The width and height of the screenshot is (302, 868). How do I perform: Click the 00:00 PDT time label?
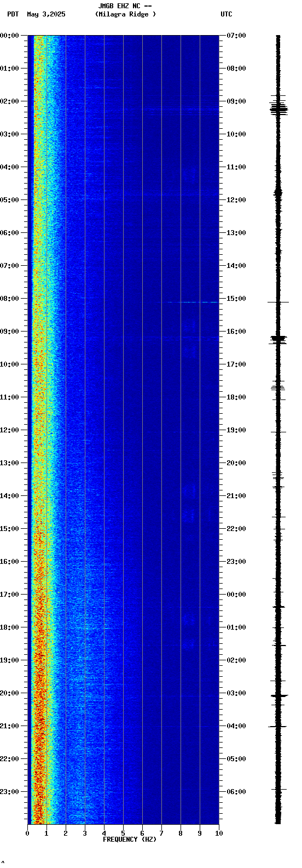[x=10, y=36]
